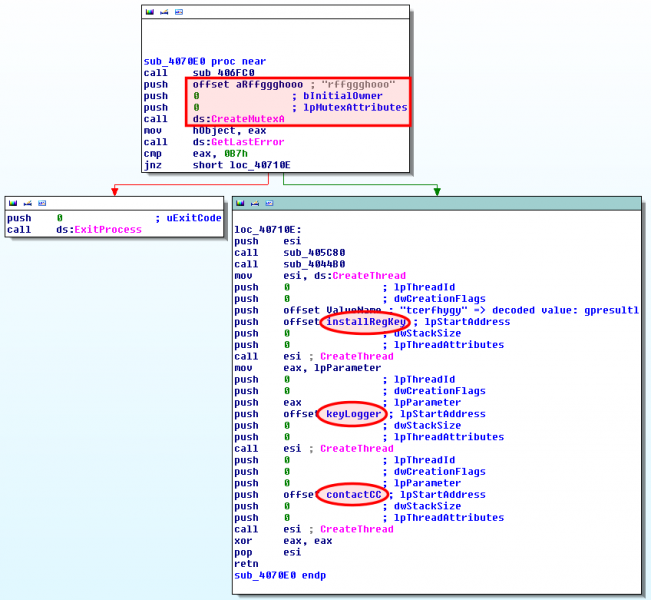
Task: Click the third title icon on loc_40710E block
Action: 269,203
